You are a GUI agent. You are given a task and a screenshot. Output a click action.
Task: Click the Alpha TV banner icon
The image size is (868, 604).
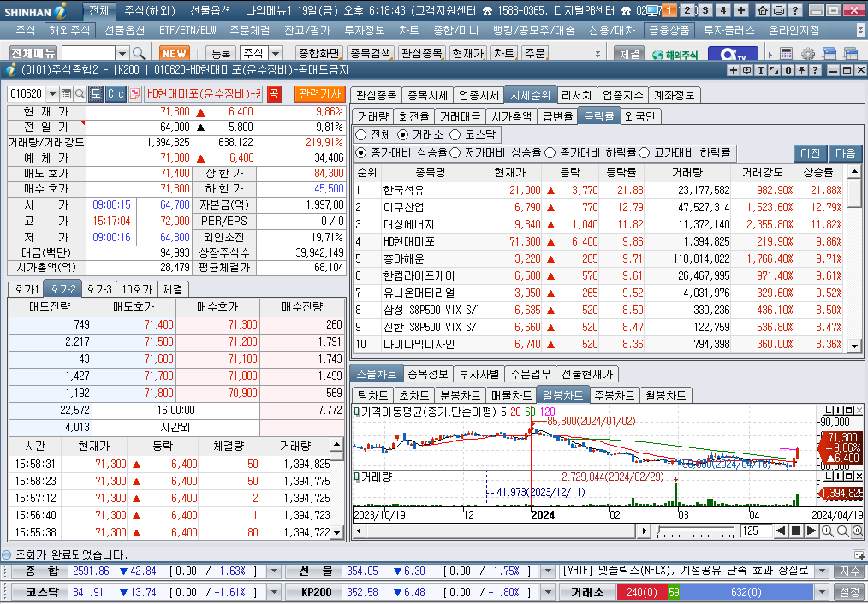(732, 54)
